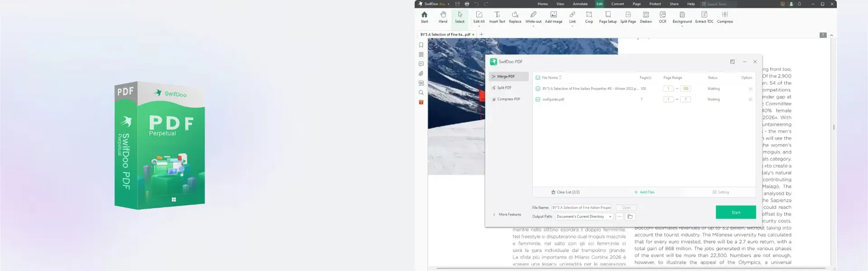Open Page Setup

pos(608,17)
